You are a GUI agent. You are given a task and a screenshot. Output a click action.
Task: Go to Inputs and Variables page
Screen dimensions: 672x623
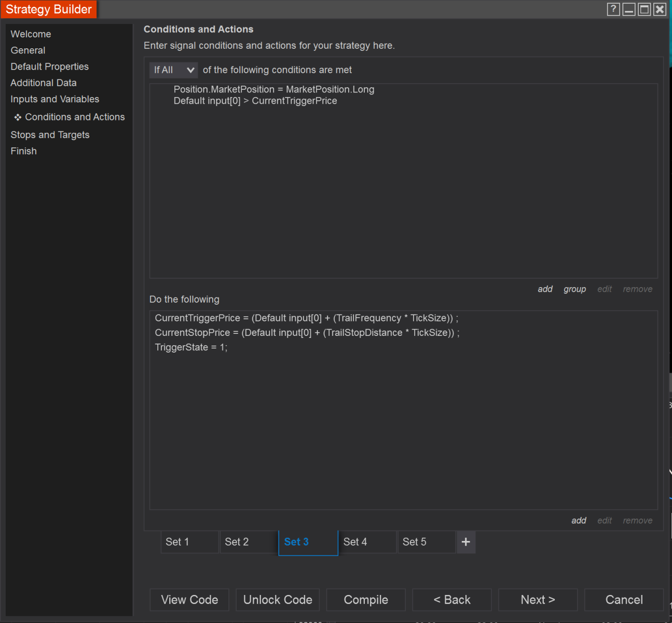click(54, 99)
